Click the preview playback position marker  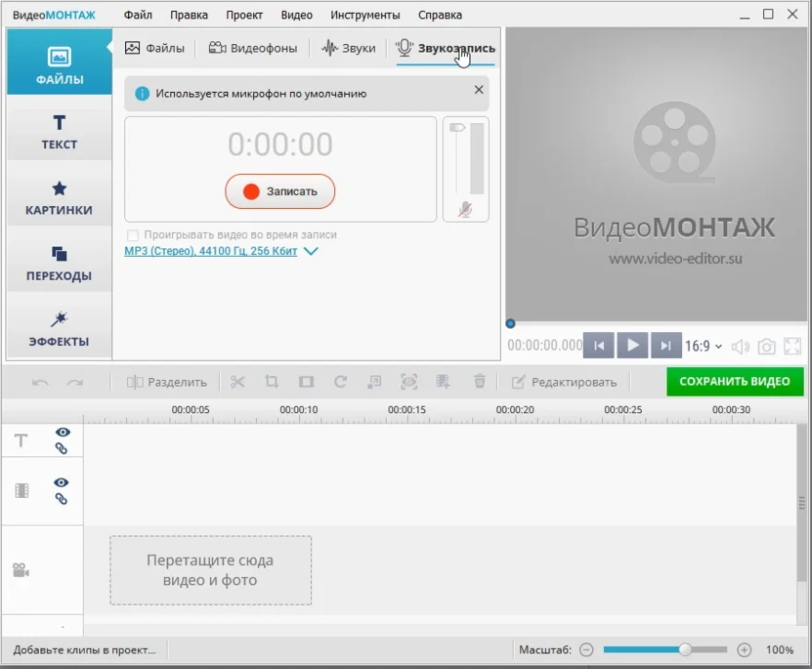511,324
